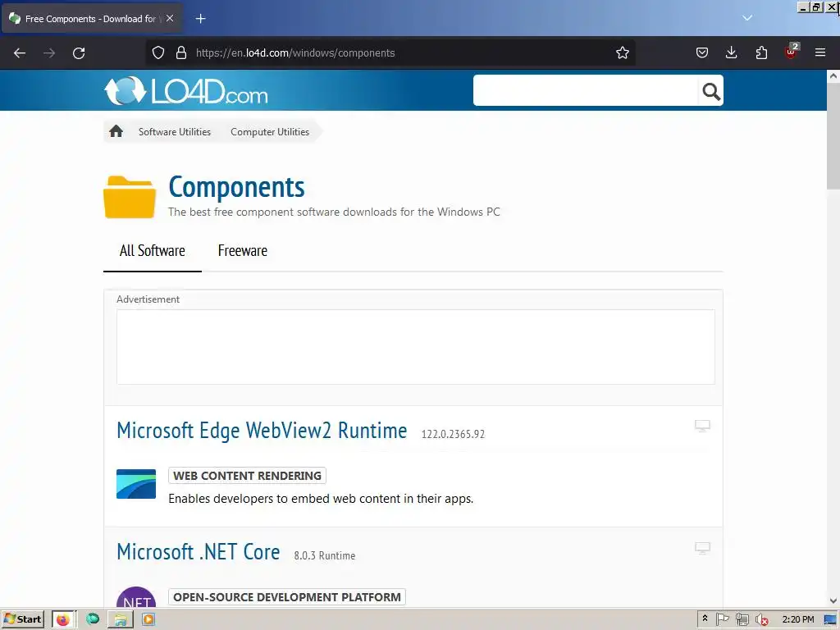Viewport: 840px width, 630px height.
Task: Click the network tray icon
Action: [742, 620]
